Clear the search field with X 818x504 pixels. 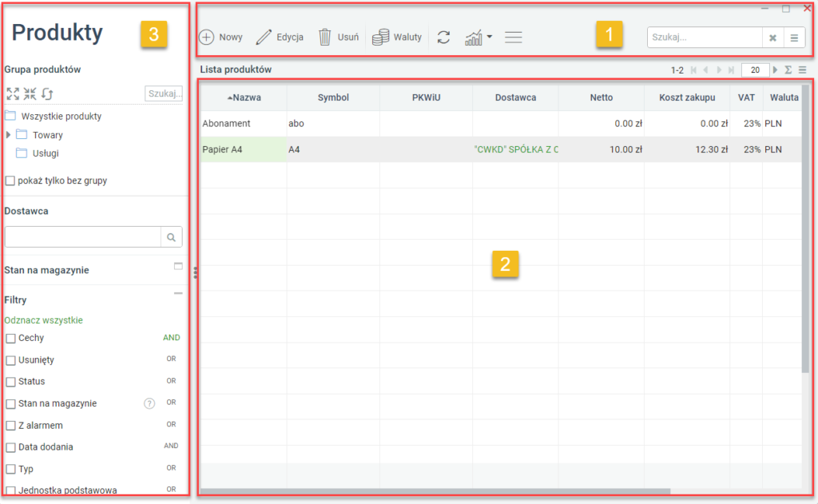(772, 38)
